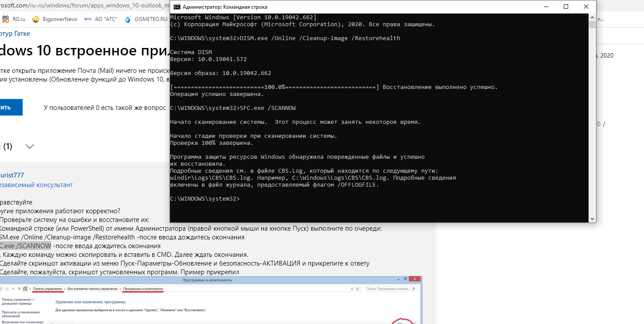Image resolution: width=644 pixels, height=324 pixels.
Task: Click 'Проверка 100% завершена.' line
Action: coord(211,143)
